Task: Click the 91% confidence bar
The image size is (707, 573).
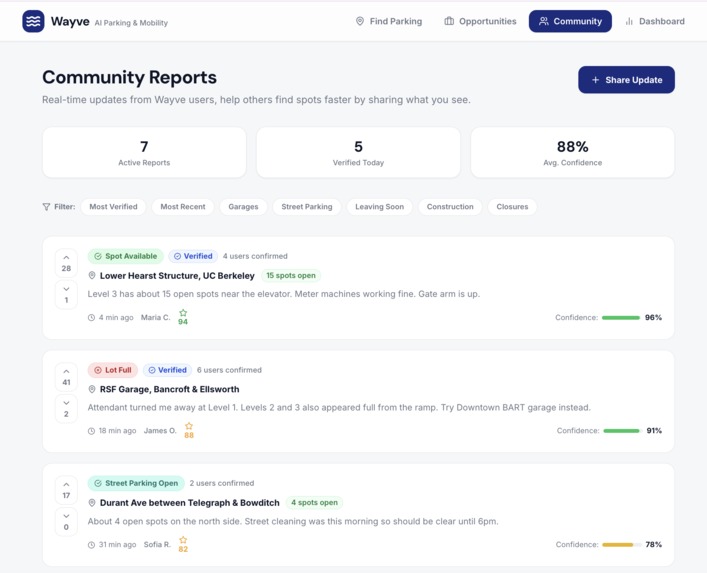Action: coord(622,431)
